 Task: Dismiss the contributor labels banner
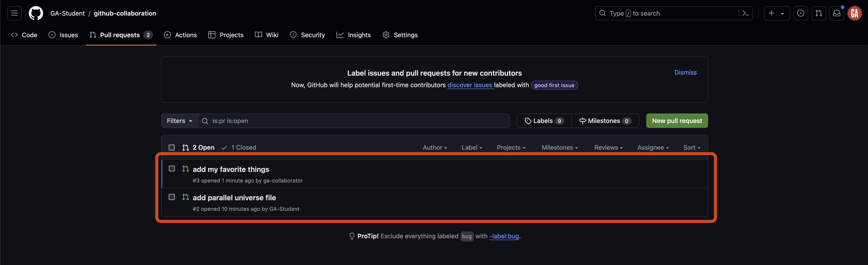pos(685,72)
